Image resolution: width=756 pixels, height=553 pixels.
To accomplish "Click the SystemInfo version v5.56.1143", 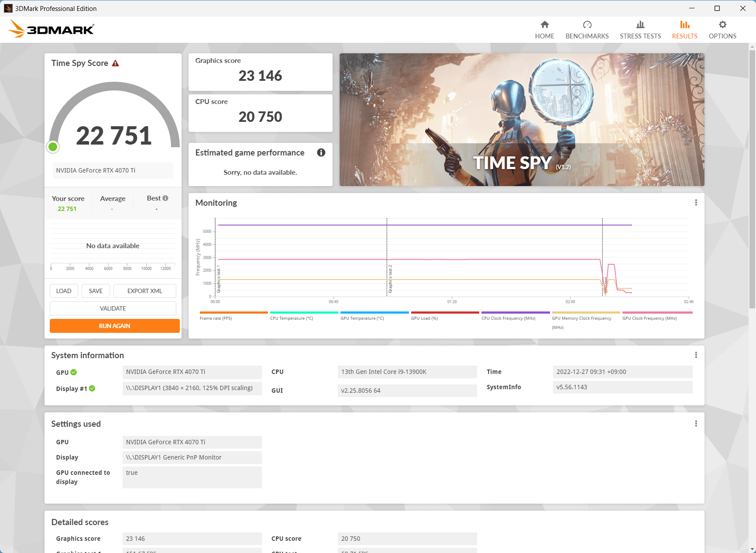I will [622, 387].
